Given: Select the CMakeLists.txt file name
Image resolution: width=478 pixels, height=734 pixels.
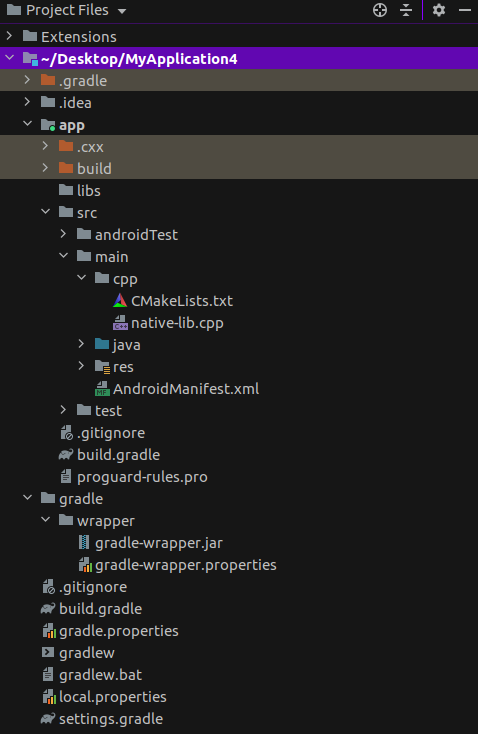Looking at the screenshot, I should (182, 301).
